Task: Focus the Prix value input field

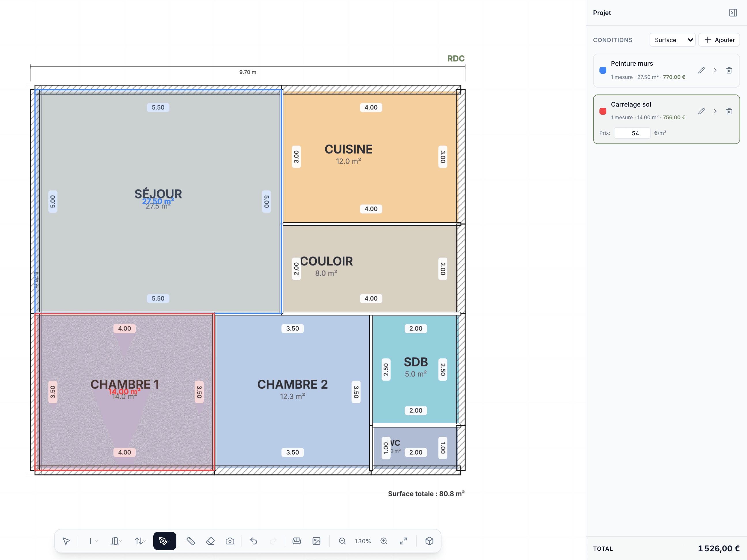Action: pos(632,133)
